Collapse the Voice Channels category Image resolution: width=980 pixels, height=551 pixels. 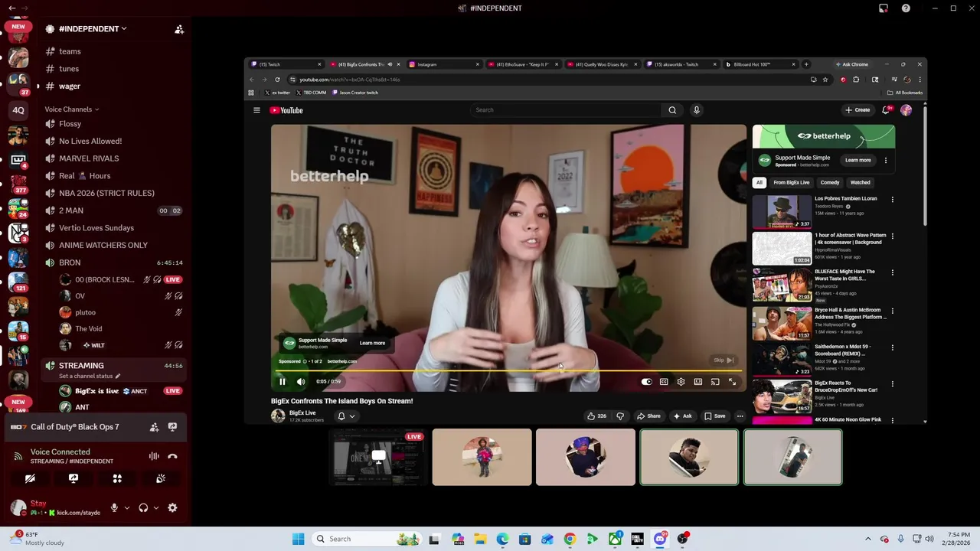point(71,109)
